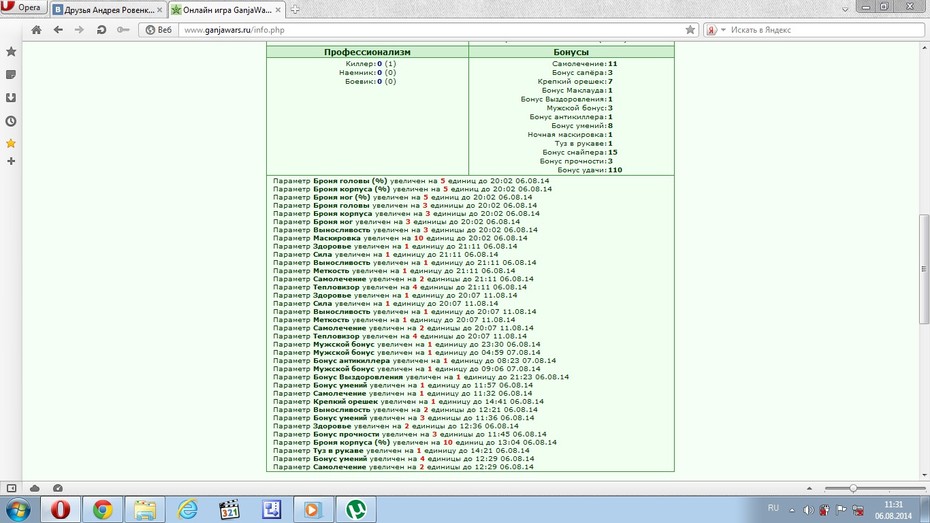Click the Профессионализм column header
Image resolution: width=930 pixels, height=523 pixels.
click(367, 52)
